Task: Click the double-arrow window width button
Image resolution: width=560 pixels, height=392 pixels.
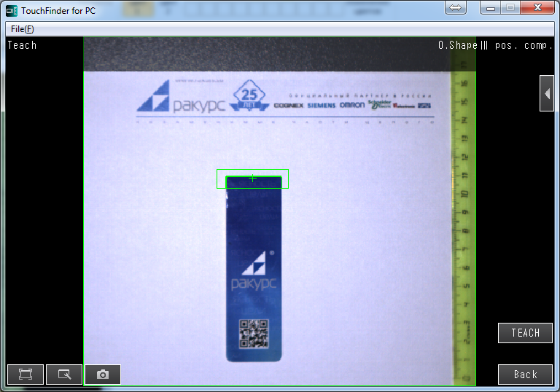Action: (455, 7)
